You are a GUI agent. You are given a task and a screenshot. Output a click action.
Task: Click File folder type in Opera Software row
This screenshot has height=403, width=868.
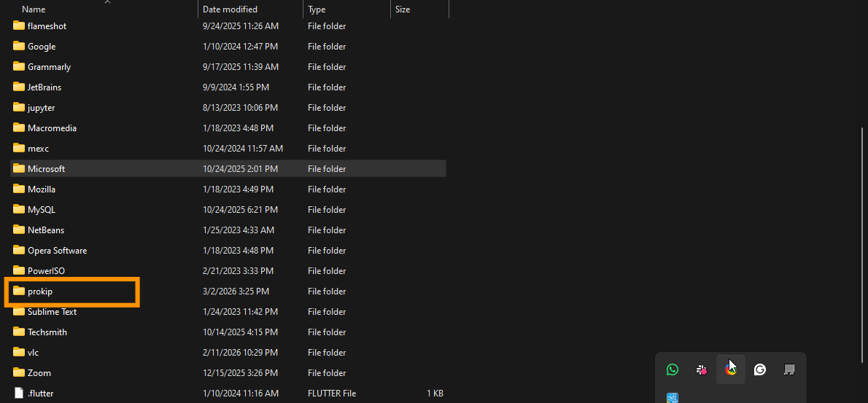coord(327,251)
